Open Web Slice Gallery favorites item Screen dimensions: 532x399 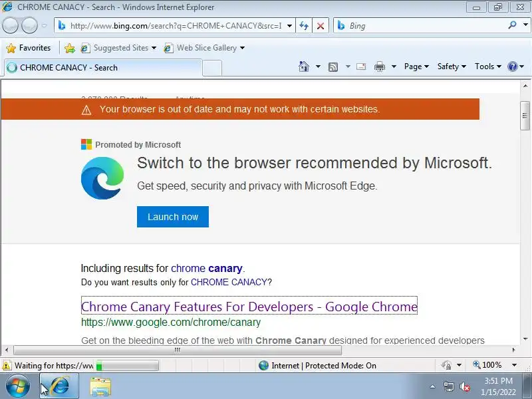click(x=204, y=48)
